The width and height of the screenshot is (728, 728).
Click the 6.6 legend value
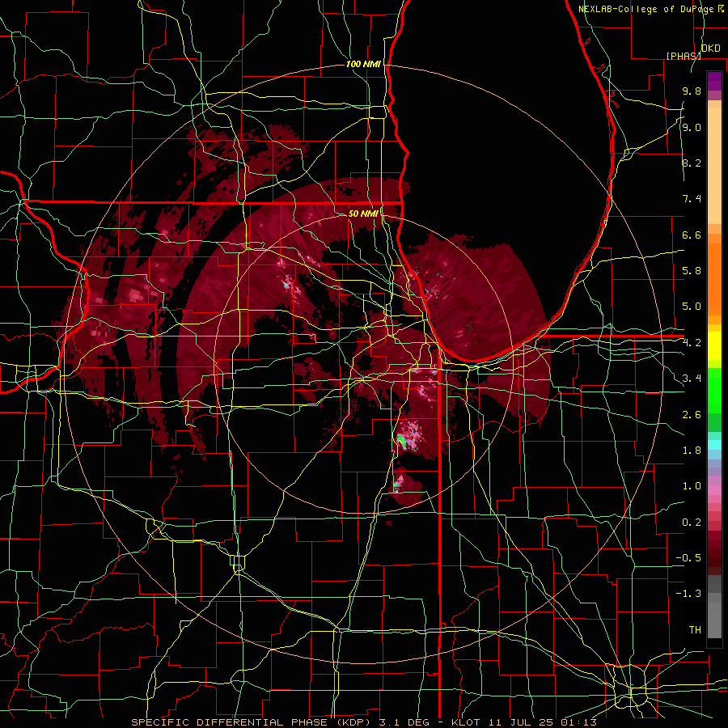tap(692, 235)
